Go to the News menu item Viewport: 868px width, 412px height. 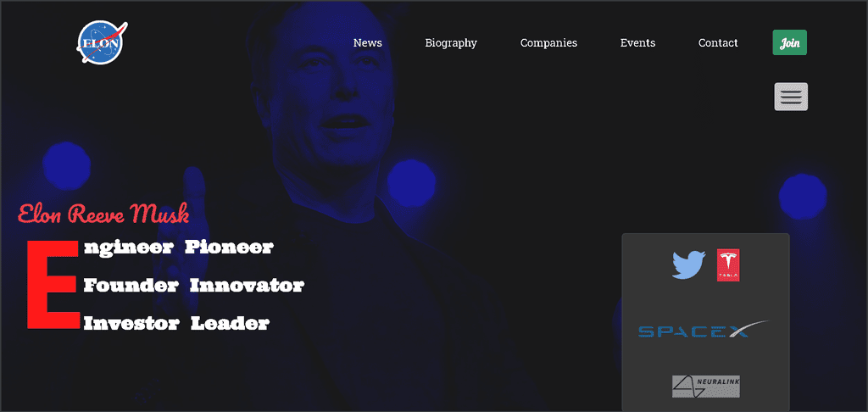[x=368, y=42]
